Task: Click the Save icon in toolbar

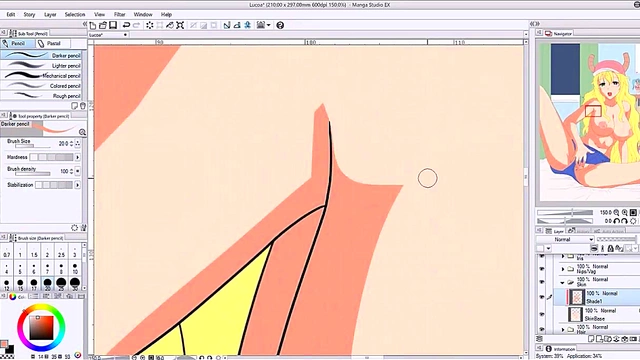Action: click(113, 25)
